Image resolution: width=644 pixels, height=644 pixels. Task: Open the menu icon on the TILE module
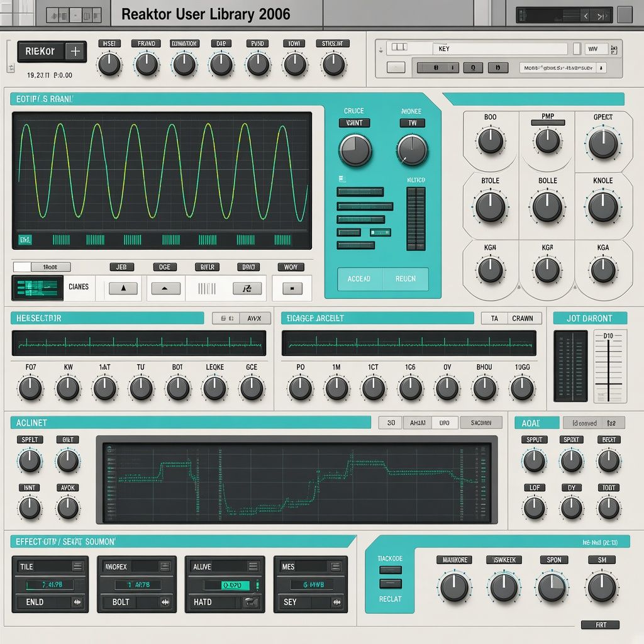click(77, 567)
